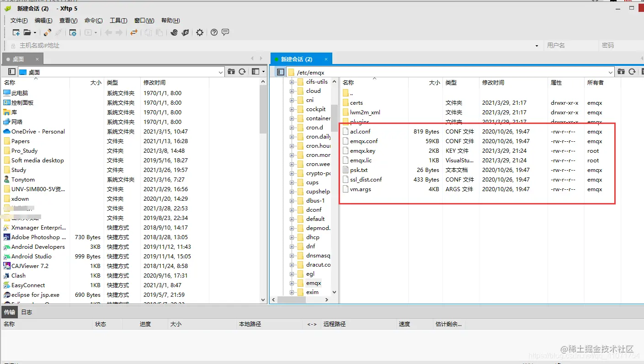Screen dimensions: 644x364
Task: Expand the emqx tree node
Action: (292, 283)
